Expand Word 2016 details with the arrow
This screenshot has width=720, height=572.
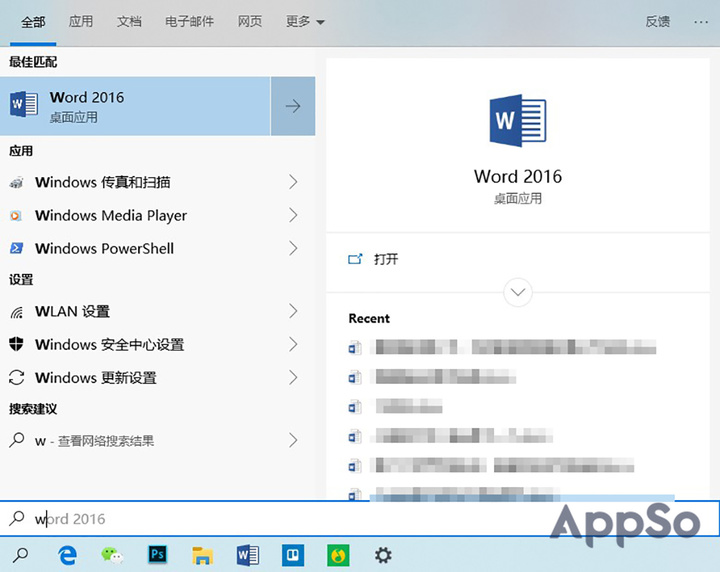(x=293, y=106)
